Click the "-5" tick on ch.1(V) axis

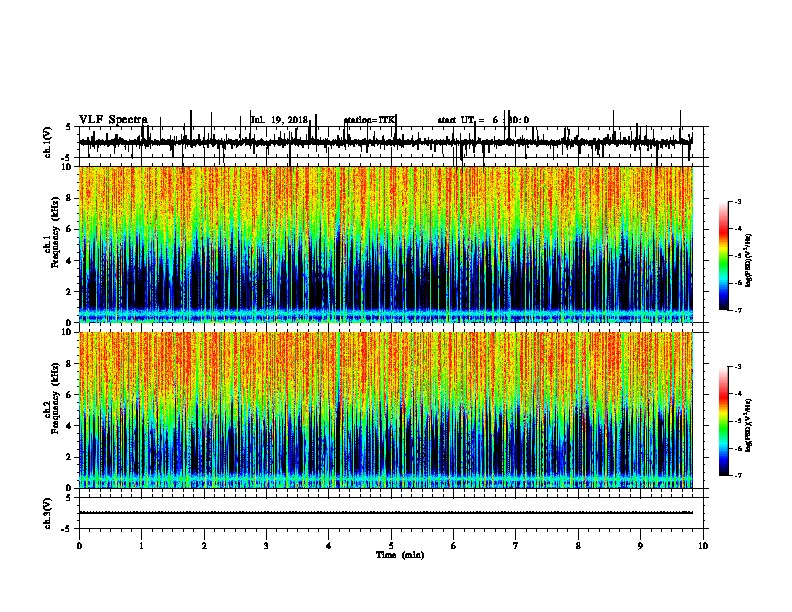click(67, 158)
